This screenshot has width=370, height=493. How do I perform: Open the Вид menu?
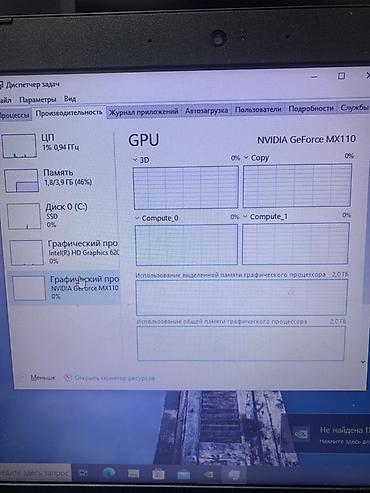tap(70, 99)
